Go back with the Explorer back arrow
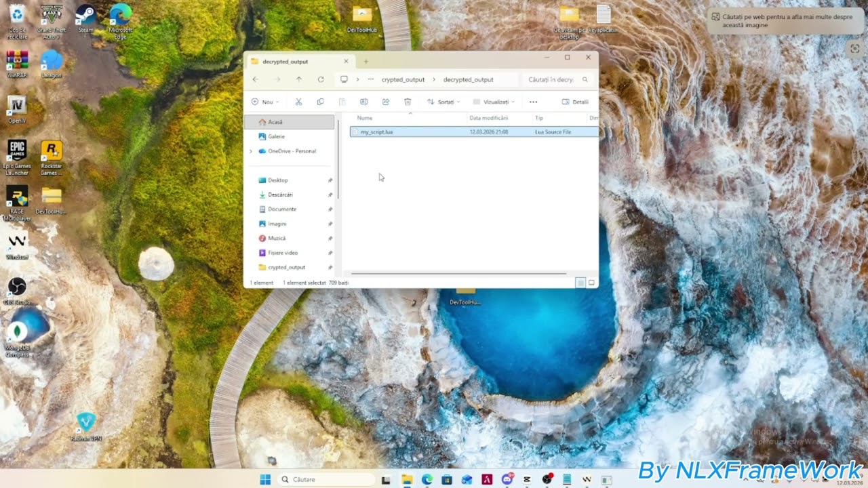Screen dimensions: 868x488 click(x=255, y=79)
